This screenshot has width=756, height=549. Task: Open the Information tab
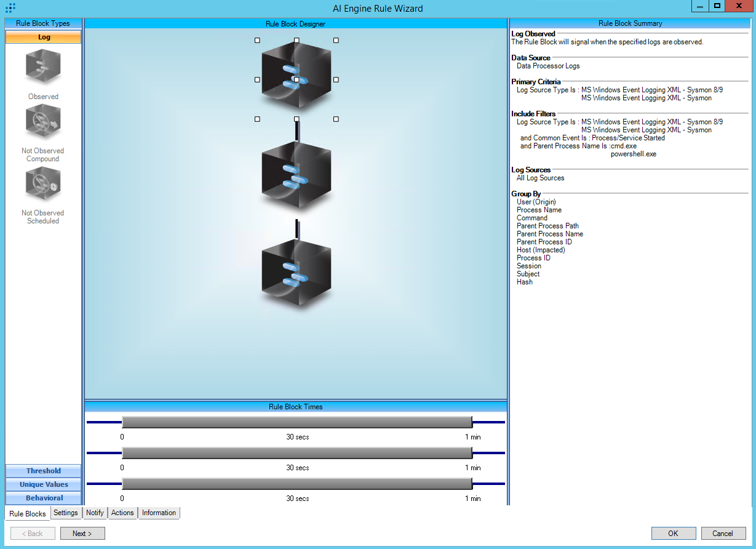(x=159, y=513)
